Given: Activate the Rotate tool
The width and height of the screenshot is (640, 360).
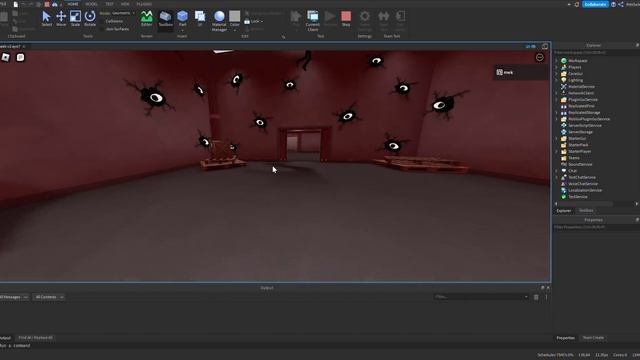Looking at the screenshot, I should click(x=90, y=18).
